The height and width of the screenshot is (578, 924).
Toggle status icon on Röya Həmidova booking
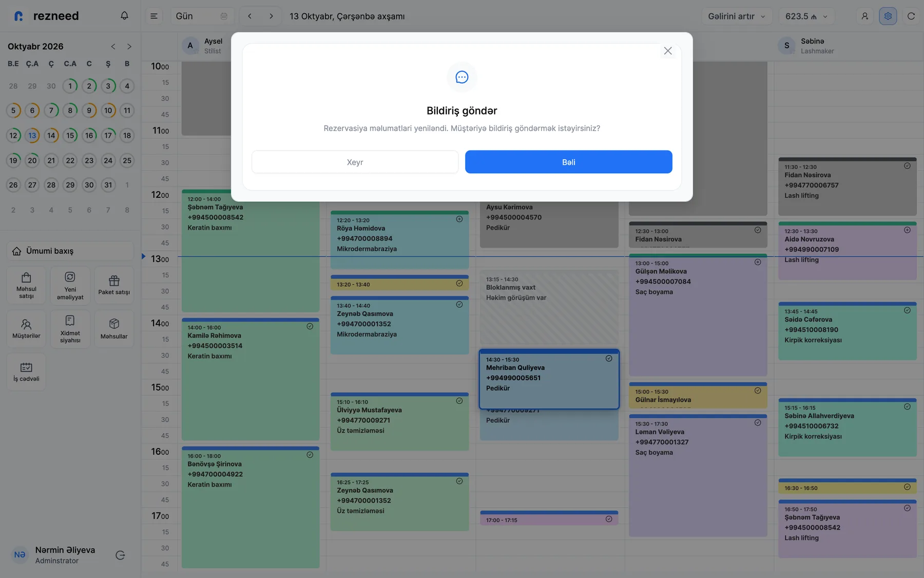click(x=459, y=219)
